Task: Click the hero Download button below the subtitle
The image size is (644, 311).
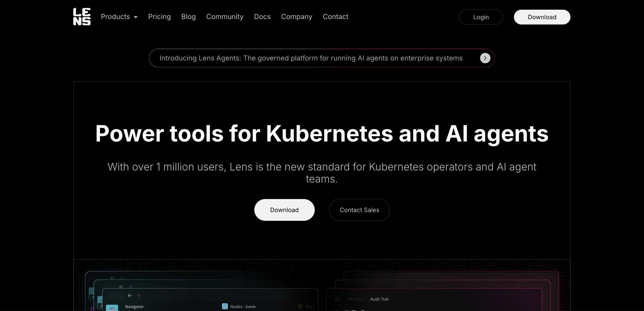Action: (284, 210)
